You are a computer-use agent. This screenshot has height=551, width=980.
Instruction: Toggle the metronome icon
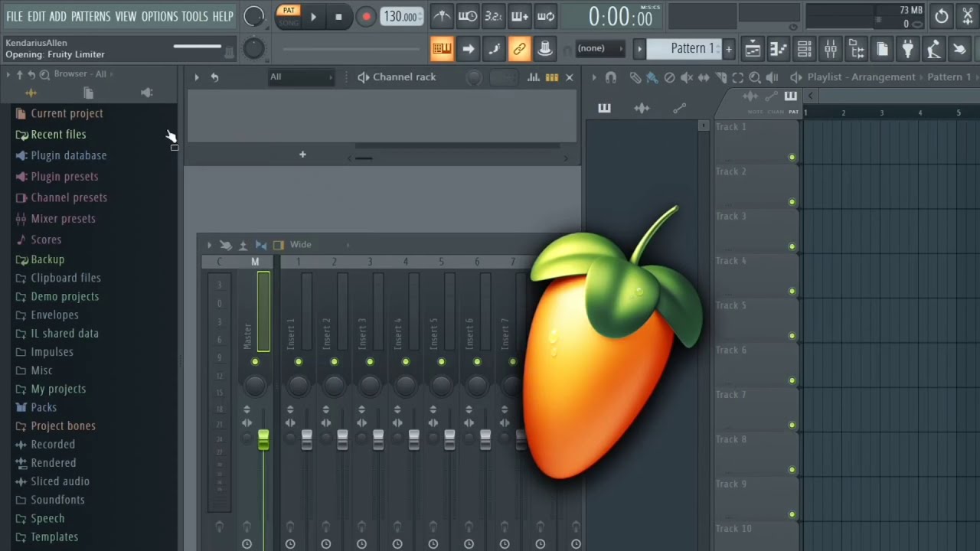(x=442, y=16)
